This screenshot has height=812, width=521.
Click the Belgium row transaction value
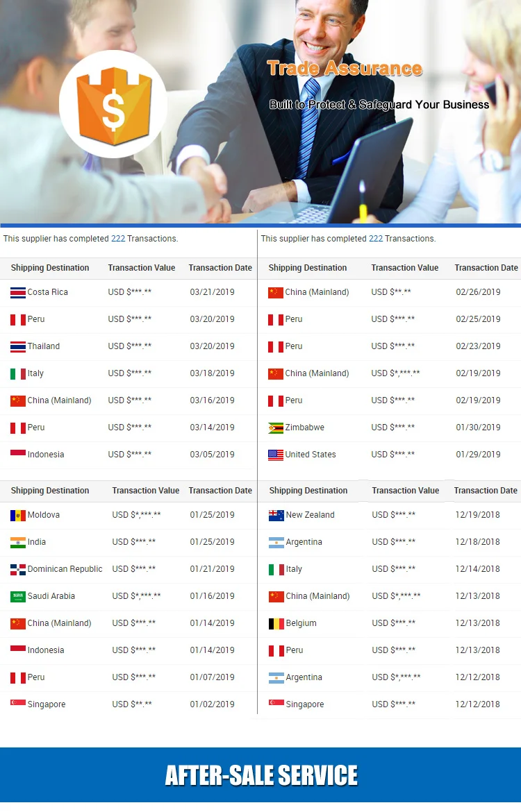pos(393,623)
